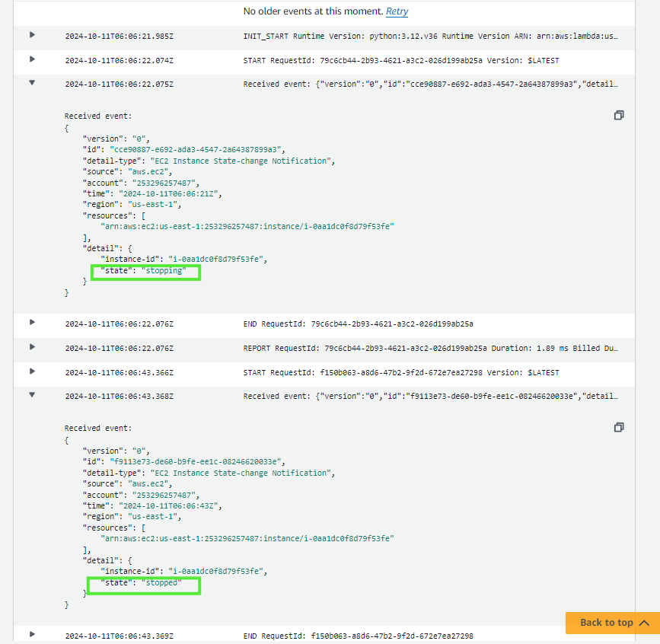Copy the stopped event JSON with copy icon
This screenshot has height=644, width=660.
[618, 428]
